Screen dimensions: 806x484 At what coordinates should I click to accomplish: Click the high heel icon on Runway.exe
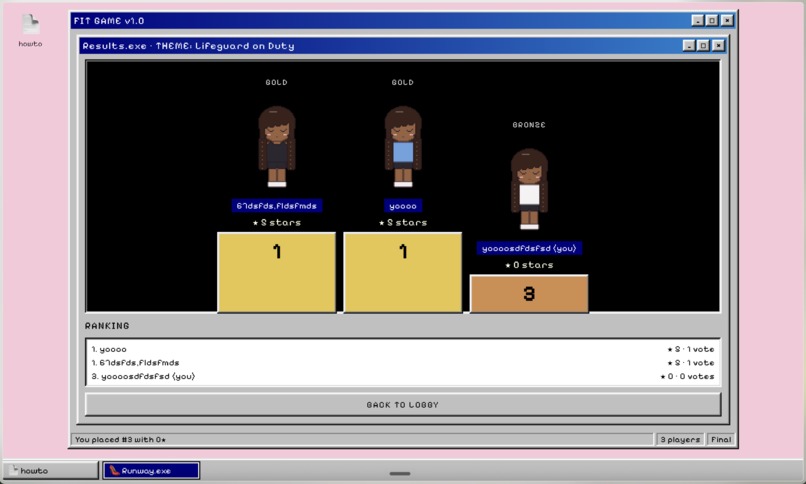tap(114, 471)
